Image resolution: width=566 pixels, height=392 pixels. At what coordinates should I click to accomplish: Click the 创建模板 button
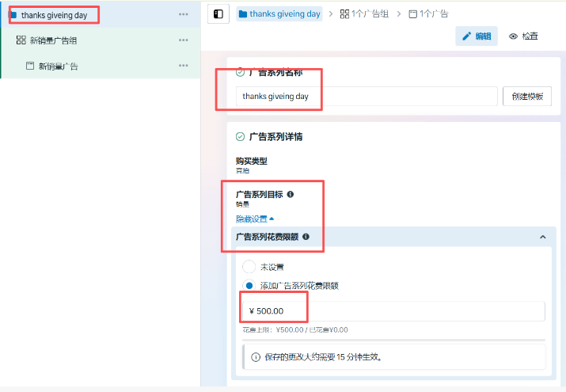[x=527, y=97]
